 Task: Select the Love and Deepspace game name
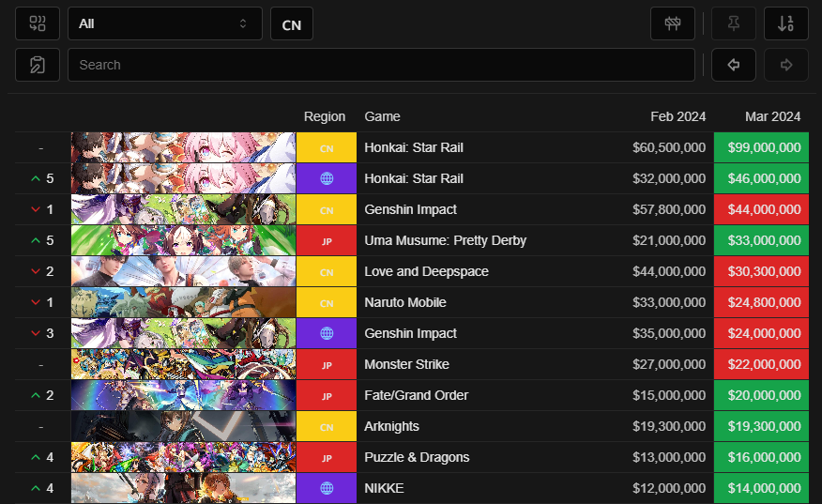(x=426, y=271)
